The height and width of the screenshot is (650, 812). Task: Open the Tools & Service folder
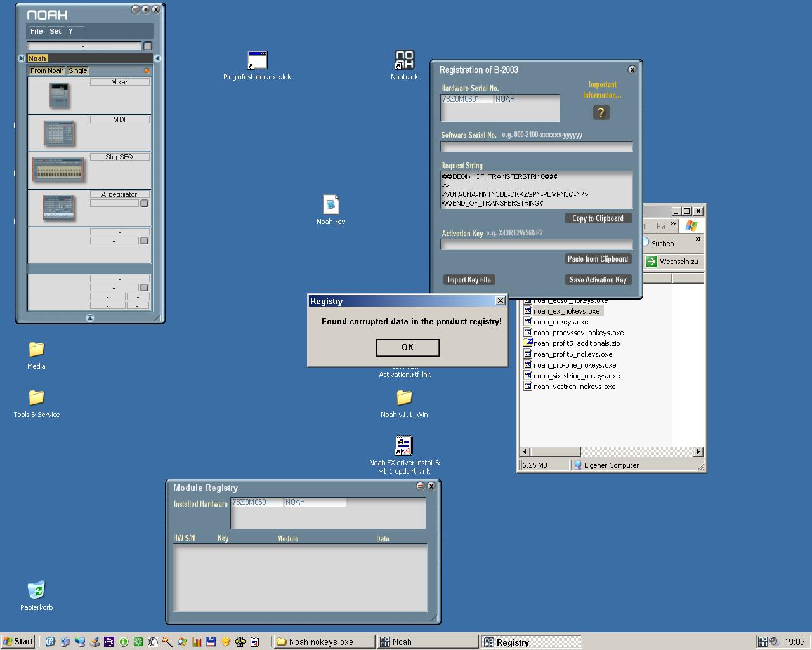click(x=36, y=404)
